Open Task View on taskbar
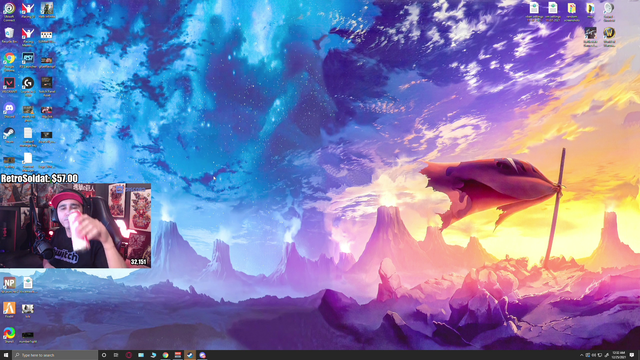 (116, 355)
